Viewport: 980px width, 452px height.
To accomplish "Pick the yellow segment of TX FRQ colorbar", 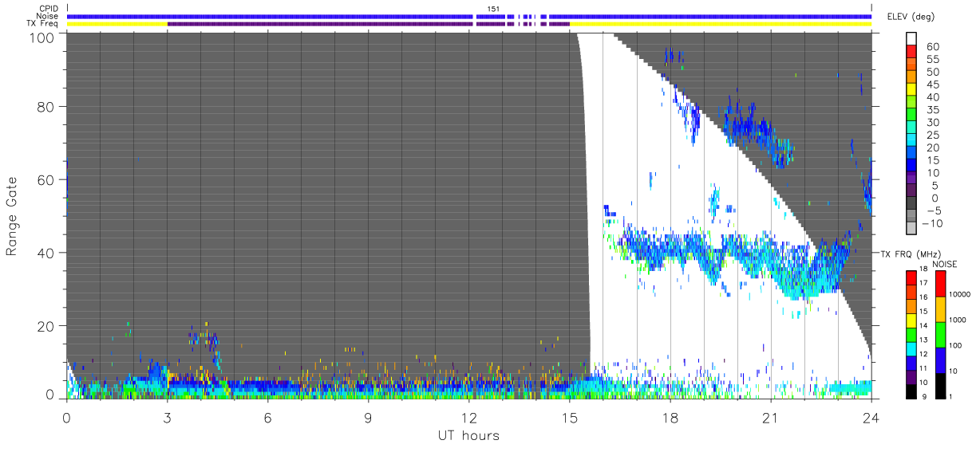I will tap(911, 320).
